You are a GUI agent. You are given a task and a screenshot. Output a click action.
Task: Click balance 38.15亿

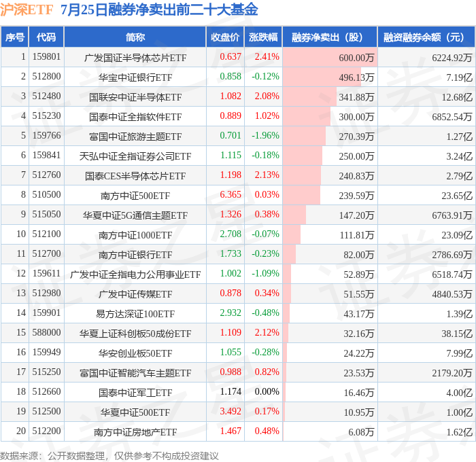click(x=457, y=334)
